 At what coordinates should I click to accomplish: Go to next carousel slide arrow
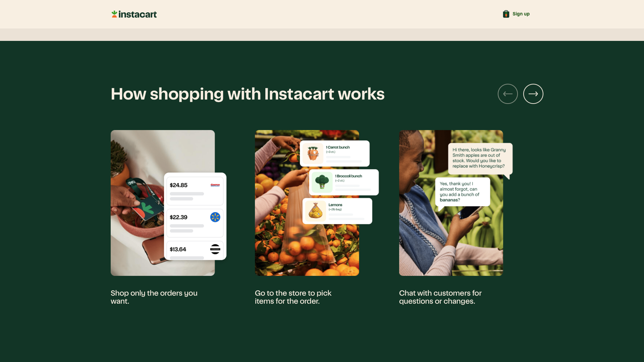pyautogui.click(x=533, y=94)
